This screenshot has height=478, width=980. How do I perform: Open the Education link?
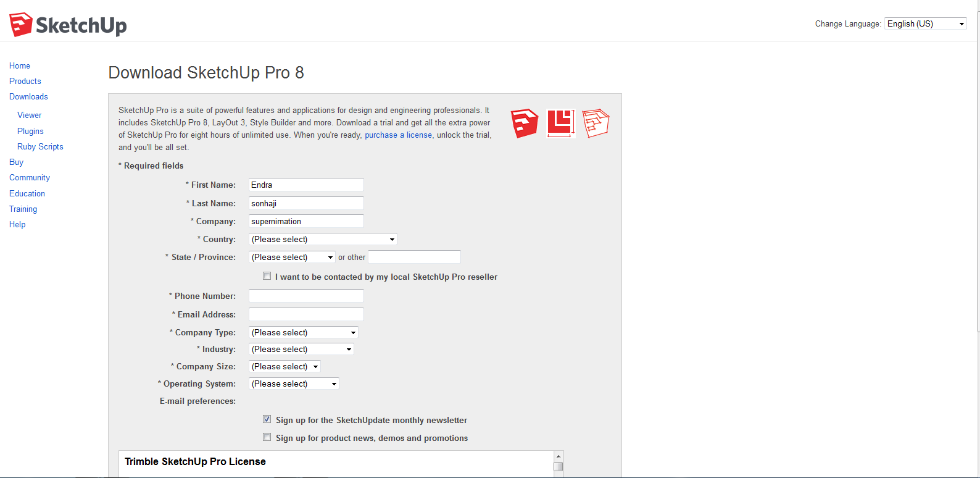[x=27, y=193]
